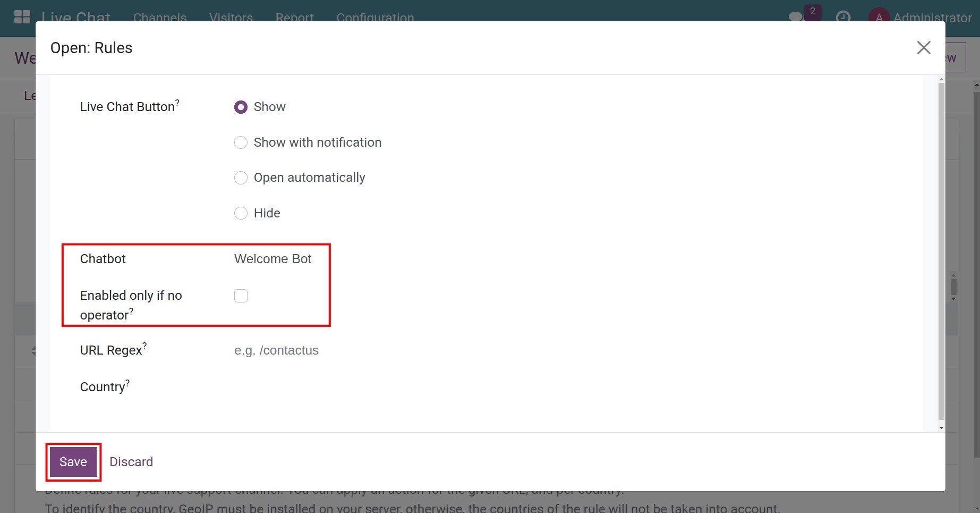The image size is (980, 513).
Task: Select Show with notification option
Action: [241, 142]
